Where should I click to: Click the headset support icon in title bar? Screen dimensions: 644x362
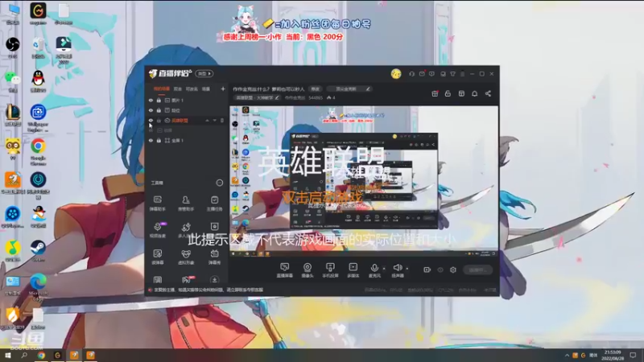tap(411, 74)
